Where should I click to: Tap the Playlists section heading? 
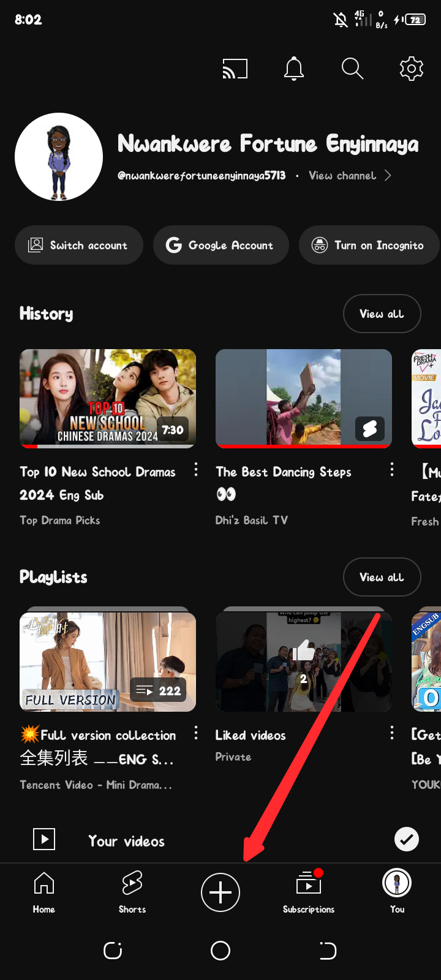[x=53, y=577]
